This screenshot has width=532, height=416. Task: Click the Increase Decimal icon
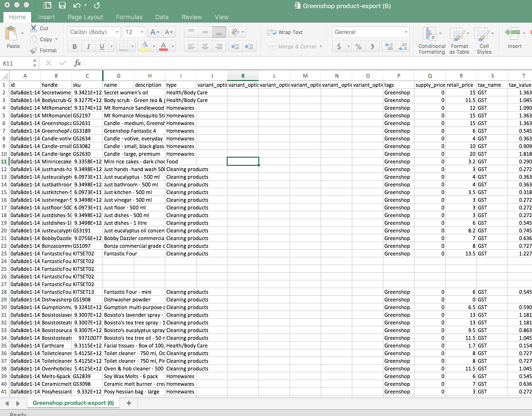point(389,46)
